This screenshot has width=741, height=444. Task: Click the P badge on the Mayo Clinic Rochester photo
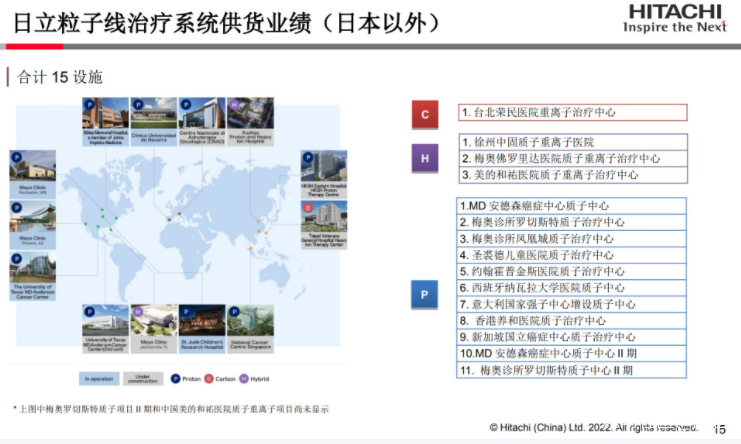click(x=17, y=157)
